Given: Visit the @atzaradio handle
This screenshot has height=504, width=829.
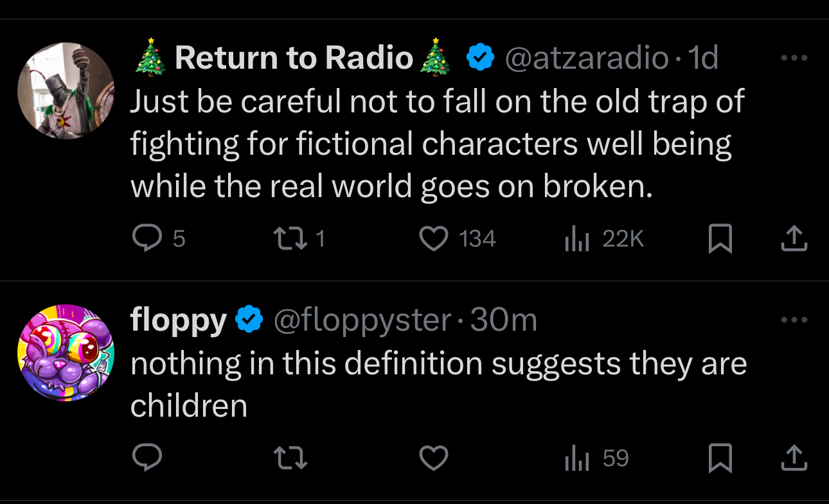Looking at the screenshot, I should point(587,58).
